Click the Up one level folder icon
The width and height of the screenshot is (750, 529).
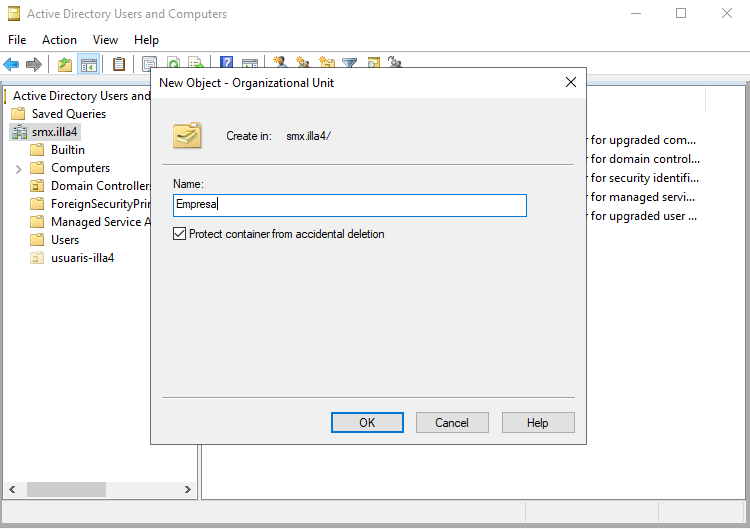tap(65, 65)
